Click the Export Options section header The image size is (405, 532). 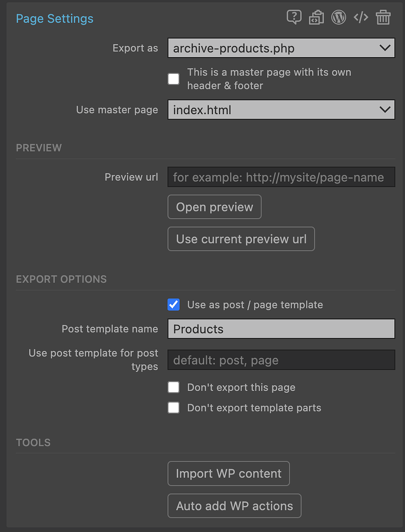click(61, 279)
